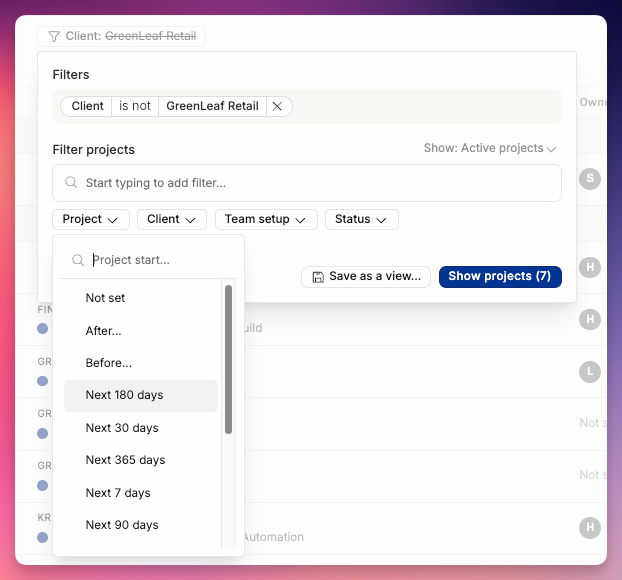Image resolution: width=622 pixels, height=580 pixels.
Task: Choose the 'After...' option
Action: [x=141, y=330]
